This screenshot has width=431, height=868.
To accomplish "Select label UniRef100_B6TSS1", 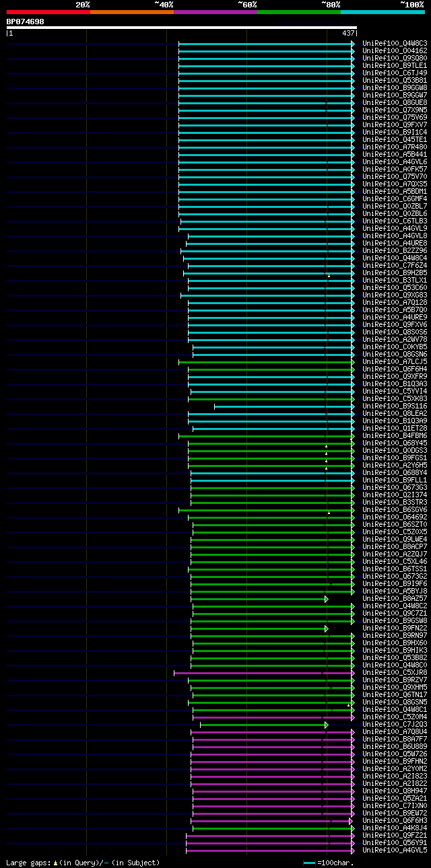I will [395, 569].
